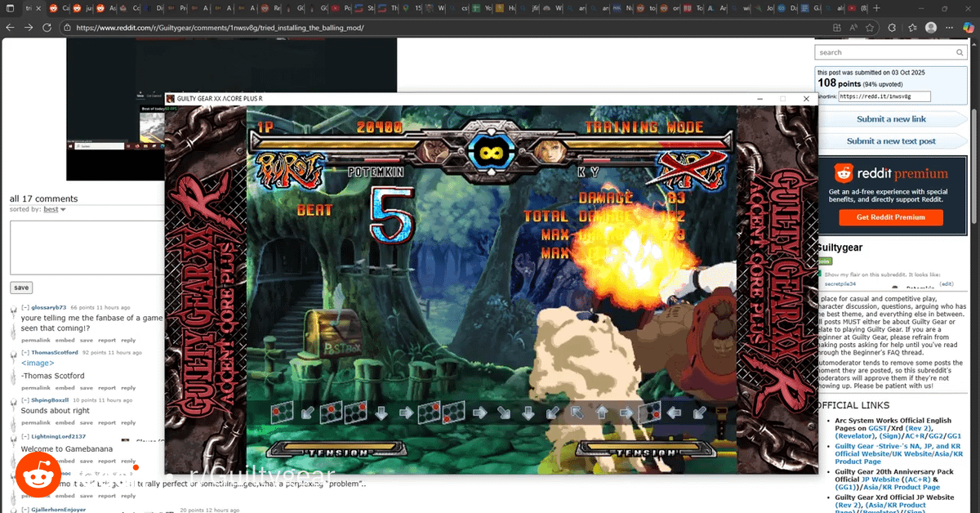980x513 pixels.
Task: Expand the <image> link in ThomasScotford's comment
Action: [x=38, y=363]
